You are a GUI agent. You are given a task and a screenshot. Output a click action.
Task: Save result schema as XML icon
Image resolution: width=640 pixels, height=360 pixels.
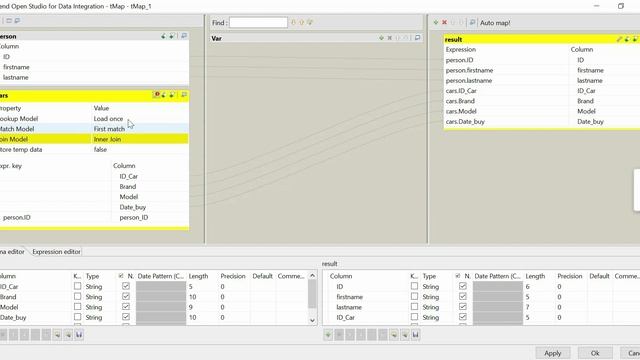click(416, 335)
